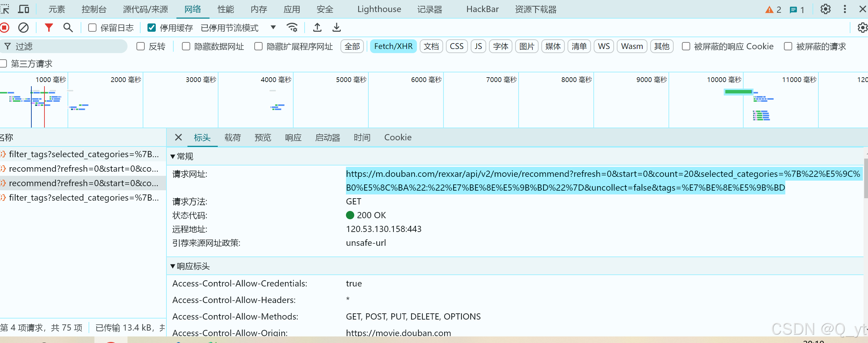The image size is (868, 343).
Task: Open the HackBar tab
Action: click(x=482, y=9)
